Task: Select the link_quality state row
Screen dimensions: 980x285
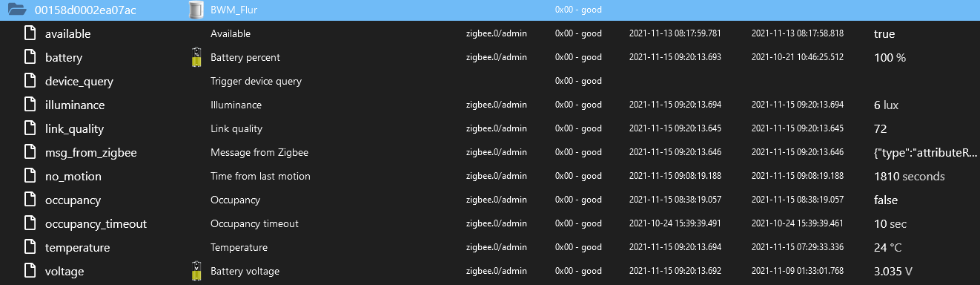Action: pos(490,128)
